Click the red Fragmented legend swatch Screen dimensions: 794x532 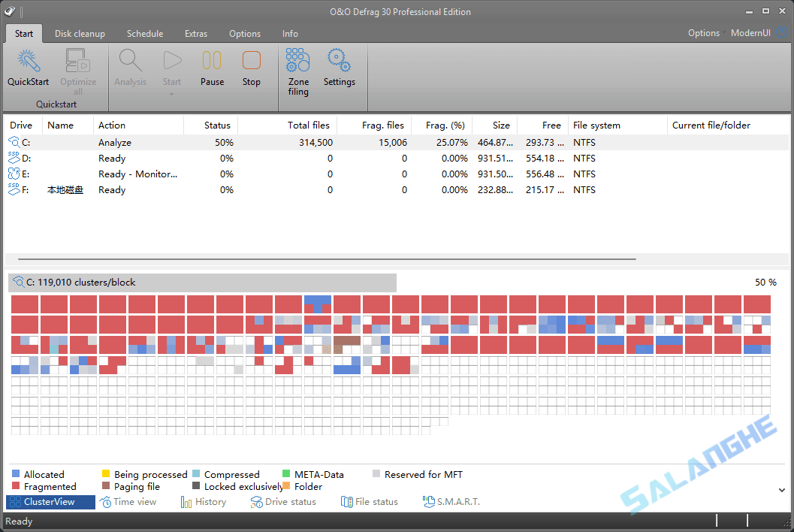14,486
